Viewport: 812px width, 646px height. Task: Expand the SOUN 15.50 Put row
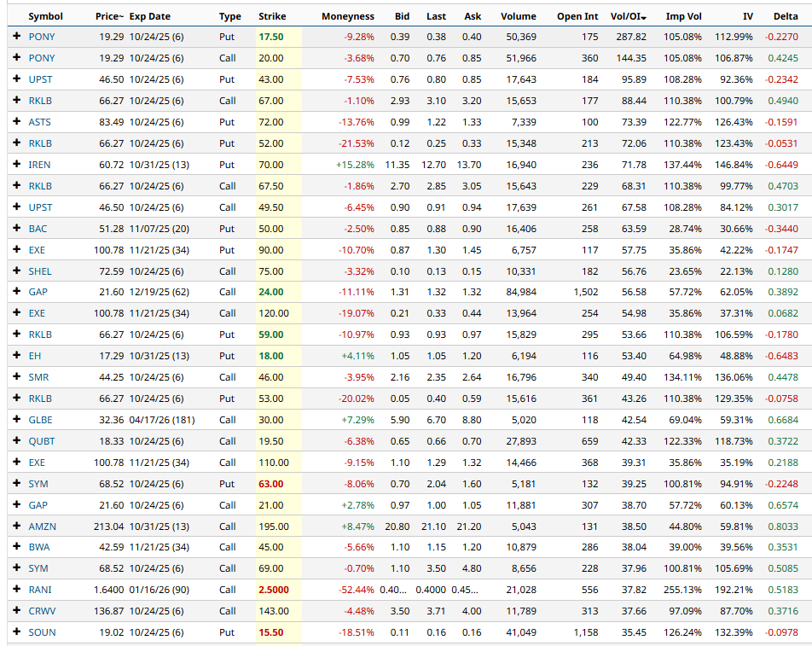tap(16, 631)
